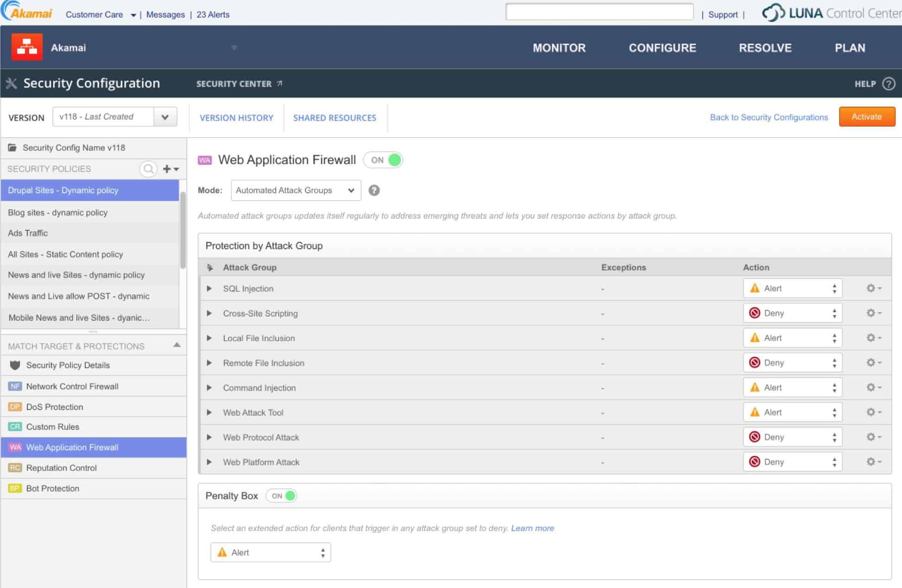The width and height of the screenshot is (902, 588).
Task: Click the NF Network Control Firewall badge
Action: [x=15, y=386]
